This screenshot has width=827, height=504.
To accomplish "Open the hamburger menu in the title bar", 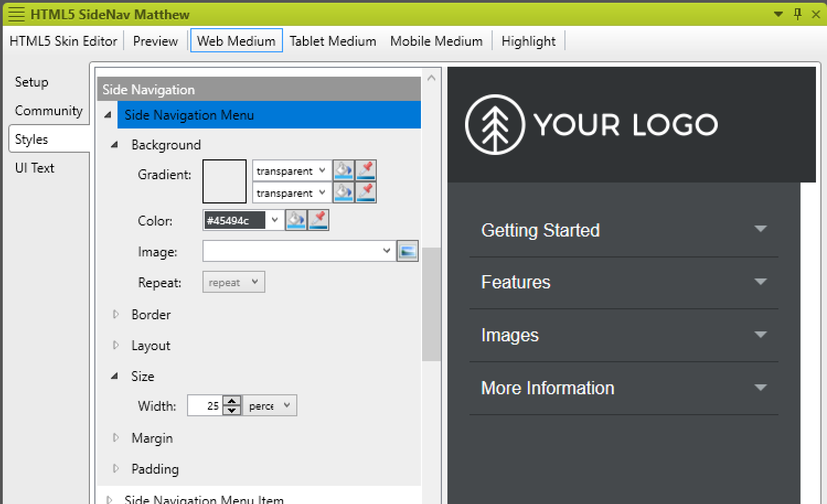I will point(16,14).
